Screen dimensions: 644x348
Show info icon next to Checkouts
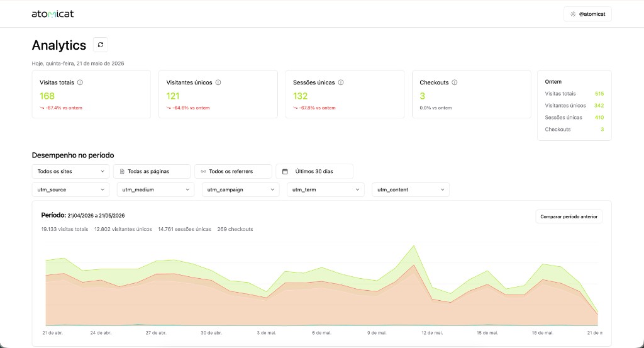(x=455, y=82)
